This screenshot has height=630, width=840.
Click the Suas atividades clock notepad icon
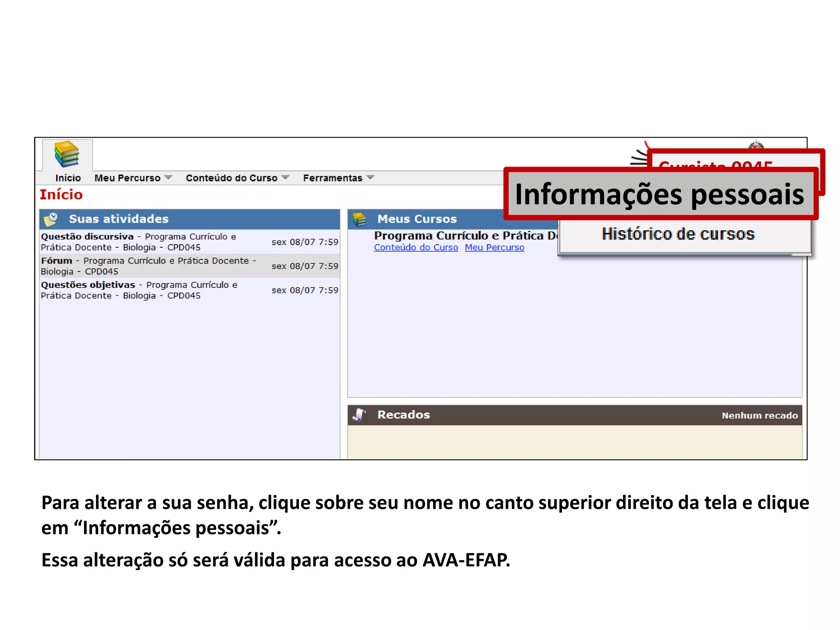(51, 219)
